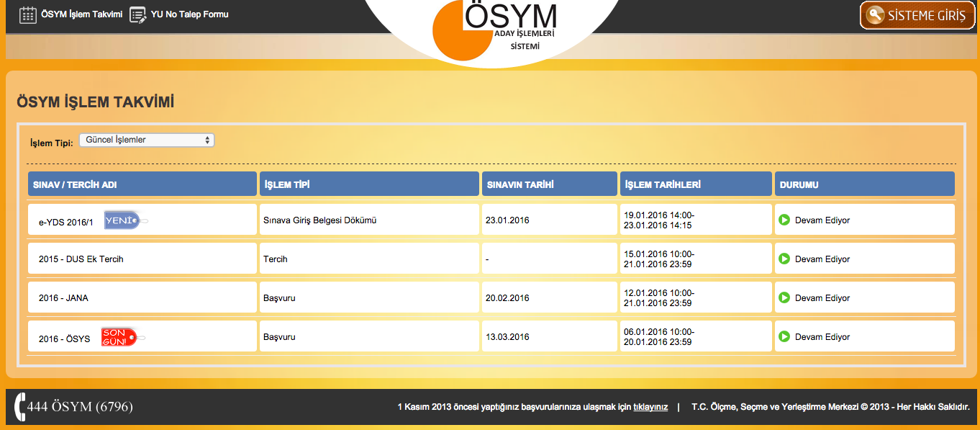Click the green status icon in e-YDS 2016/1 row

pyautogui.click(x=784, y=220)
